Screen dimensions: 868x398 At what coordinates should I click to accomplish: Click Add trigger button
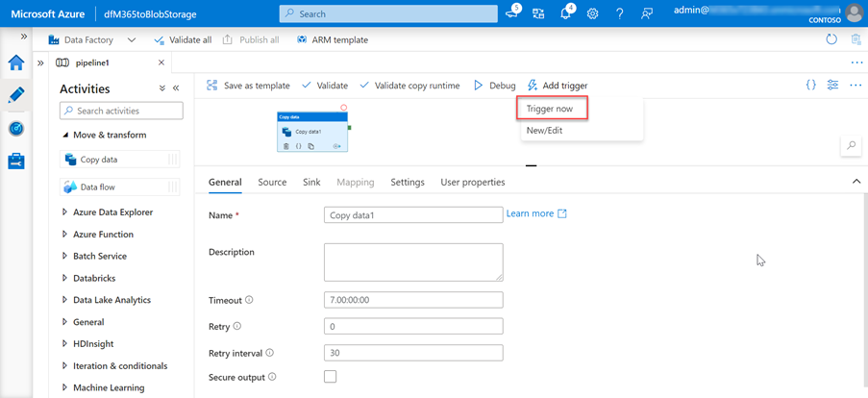558,86
